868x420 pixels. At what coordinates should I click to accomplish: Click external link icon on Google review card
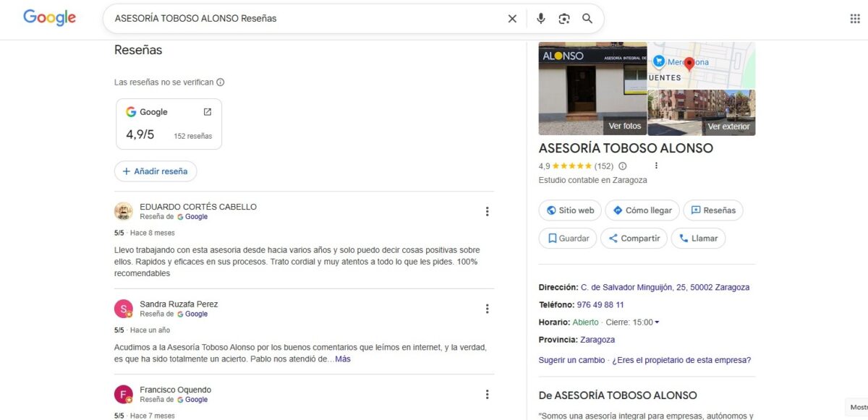pos(207,112)
